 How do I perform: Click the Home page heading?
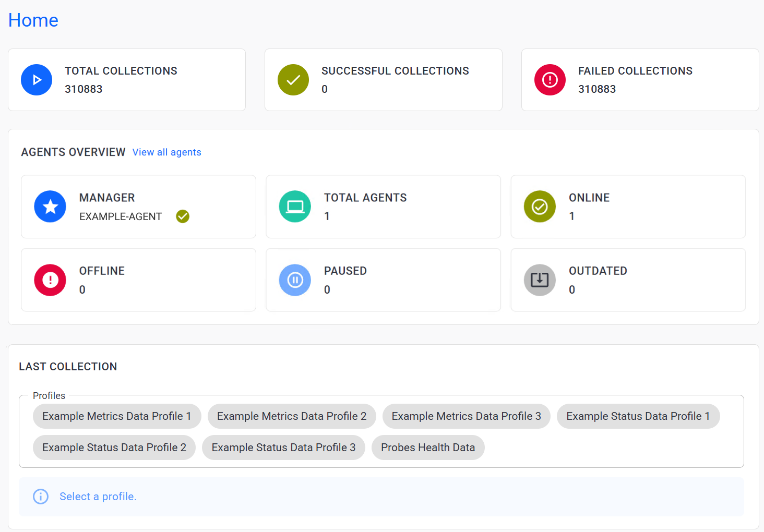33,20
